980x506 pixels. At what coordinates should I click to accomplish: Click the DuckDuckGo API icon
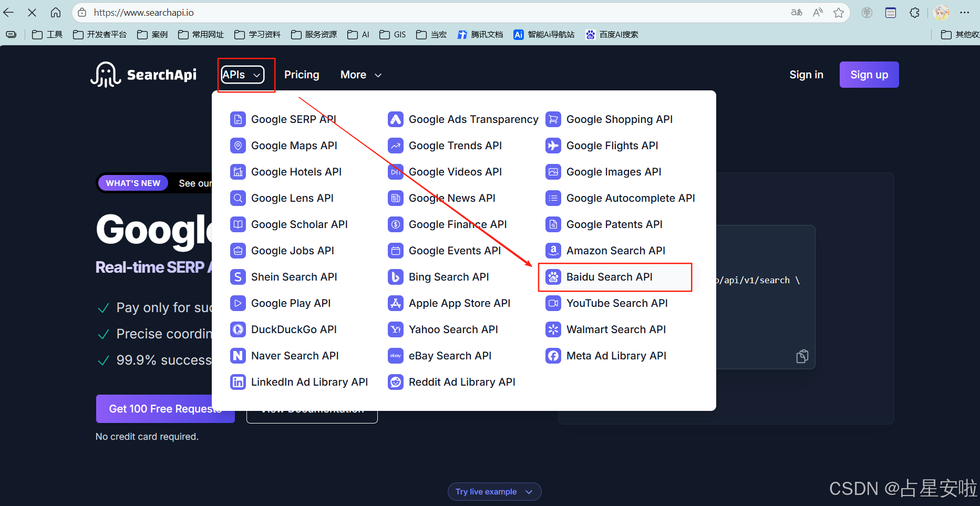(238, 329)
